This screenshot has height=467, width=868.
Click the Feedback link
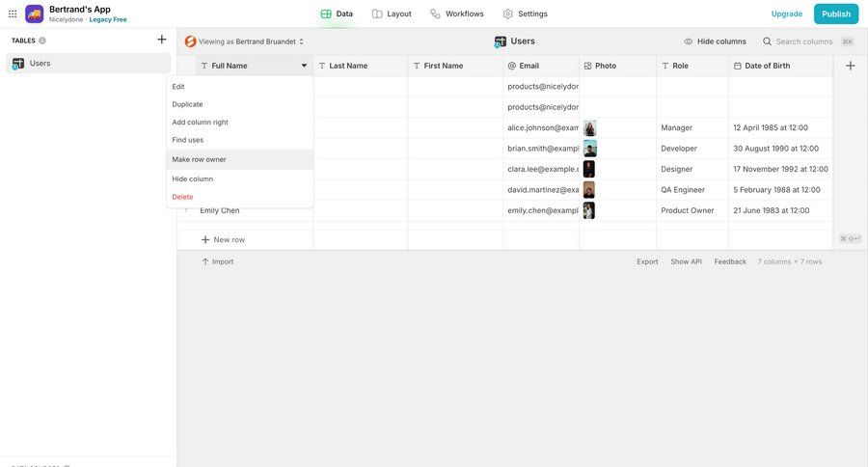(730, 261)
